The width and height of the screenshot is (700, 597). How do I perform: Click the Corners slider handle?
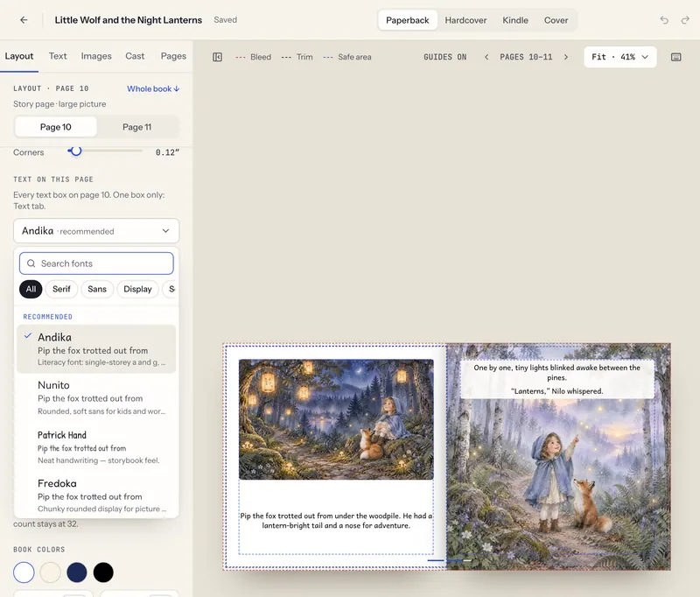tap(76, 151)
